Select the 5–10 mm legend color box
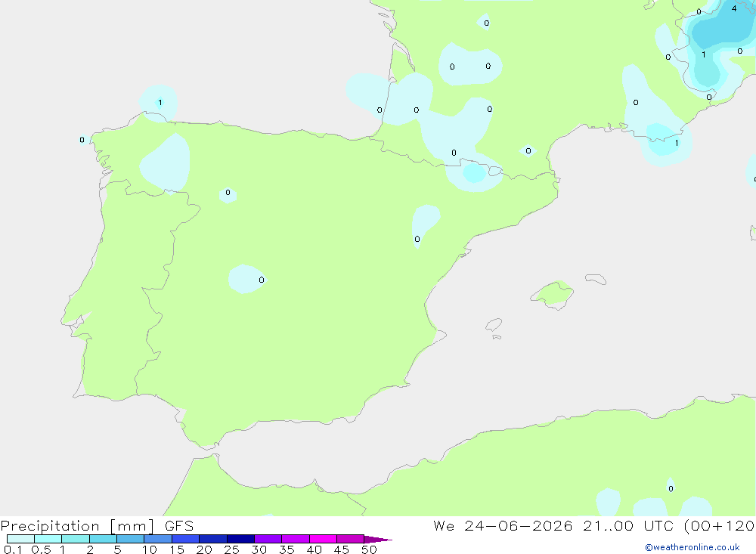756x554 pixels. point(131,539)
